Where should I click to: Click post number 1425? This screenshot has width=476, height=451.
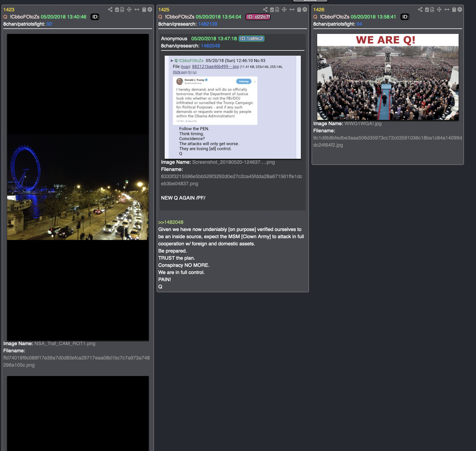coord(164,10)
